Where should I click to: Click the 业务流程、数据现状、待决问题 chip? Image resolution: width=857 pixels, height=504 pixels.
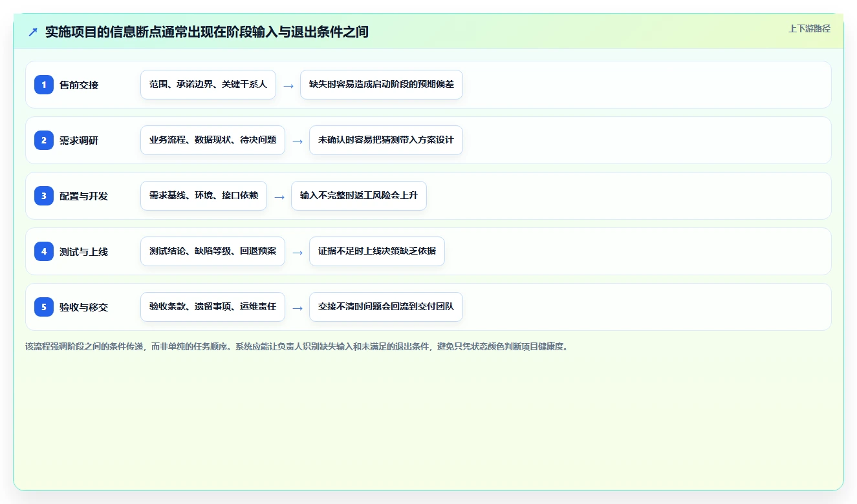click(x=213, y=140)
